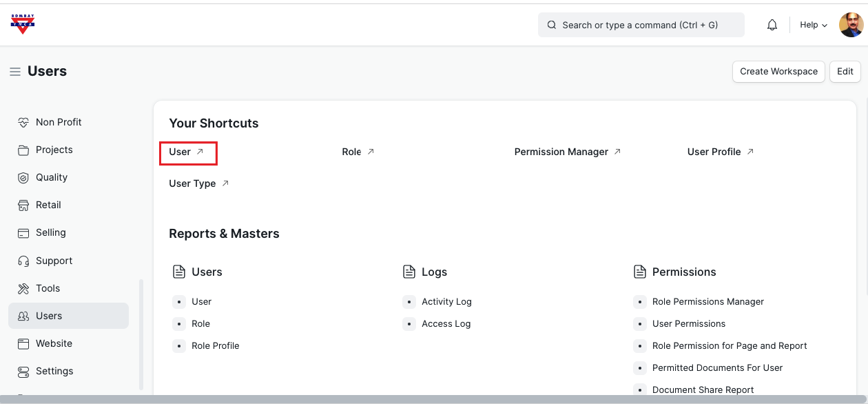The image size is (868, 404).
Task: Click the Retail store icon
Action: pyautogui.click(x=23, y=205)
